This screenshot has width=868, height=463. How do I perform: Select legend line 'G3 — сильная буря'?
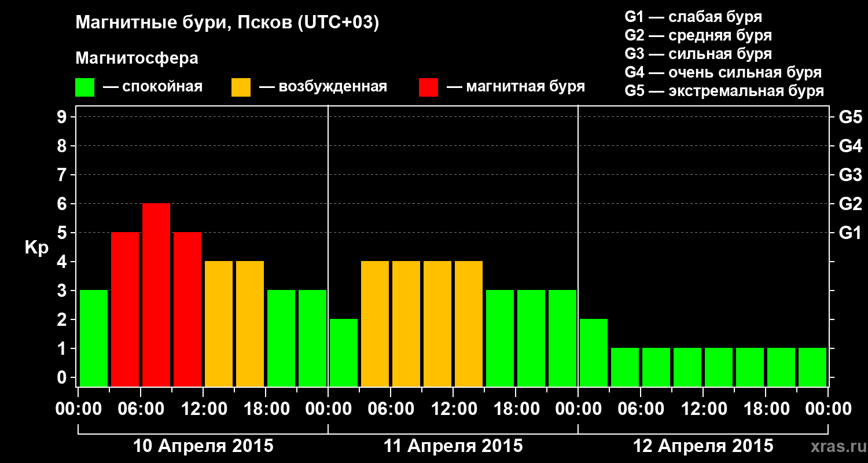click(x=698, y=54)
